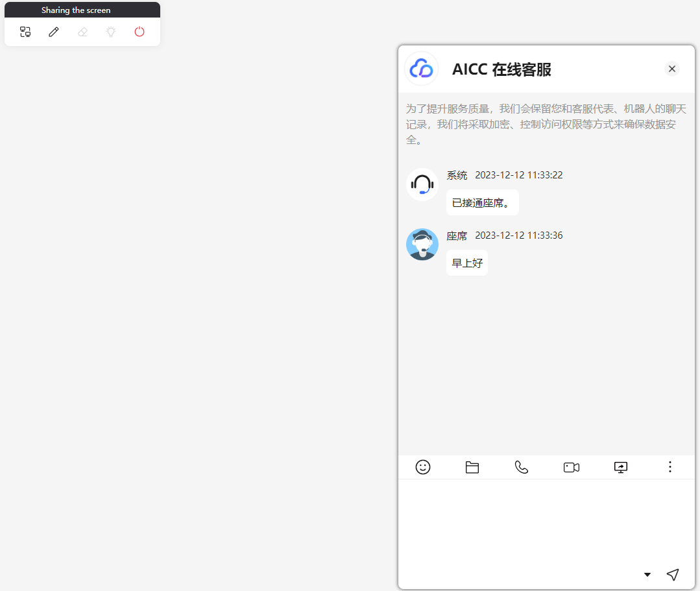Click the 早上好 message bubble
Image resolution: width=700 pixels, height=591 pixels.
pyautogui.click(x=467, y=263)
